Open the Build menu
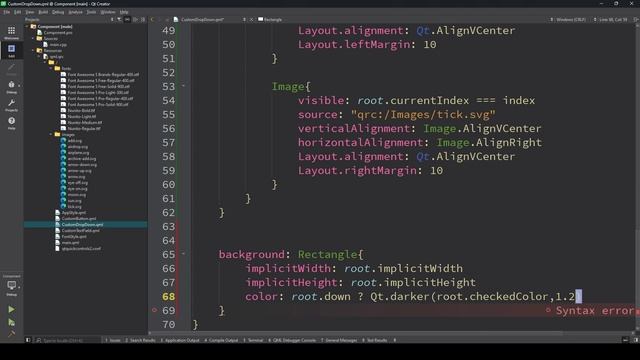 (43, 12)
